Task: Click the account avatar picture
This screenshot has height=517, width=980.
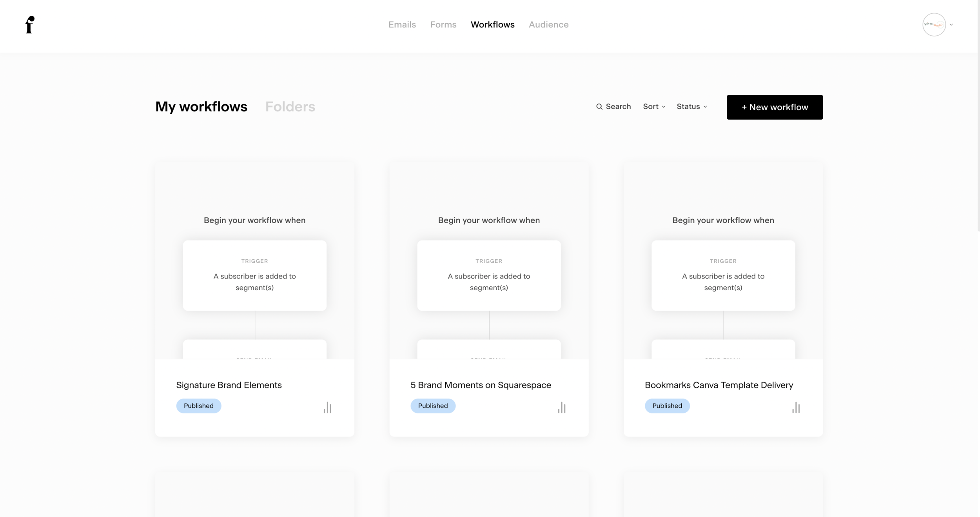Action: click(x=934, y=25)
